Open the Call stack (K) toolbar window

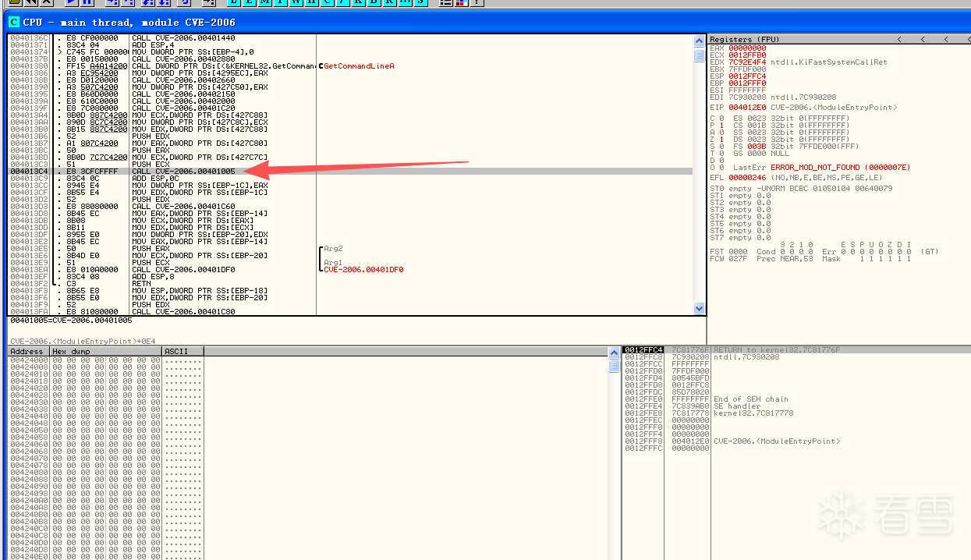[x=360, y=2]
